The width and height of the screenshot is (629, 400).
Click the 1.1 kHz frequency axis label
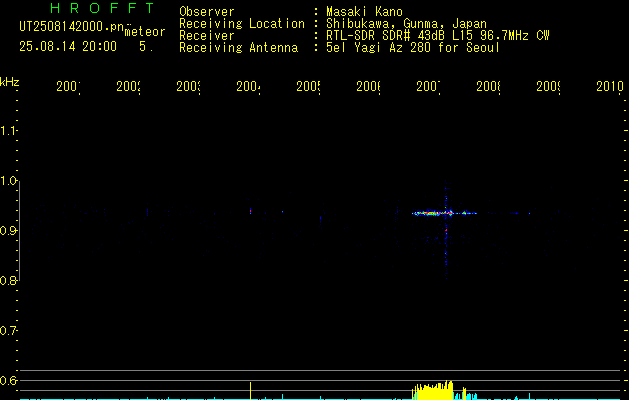[8, 130]
